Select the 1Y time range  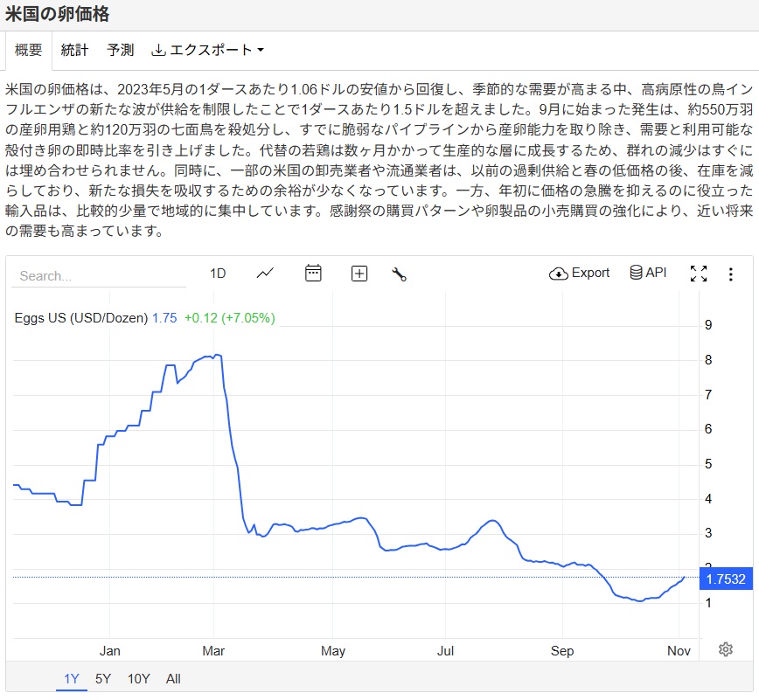(71, 678)
